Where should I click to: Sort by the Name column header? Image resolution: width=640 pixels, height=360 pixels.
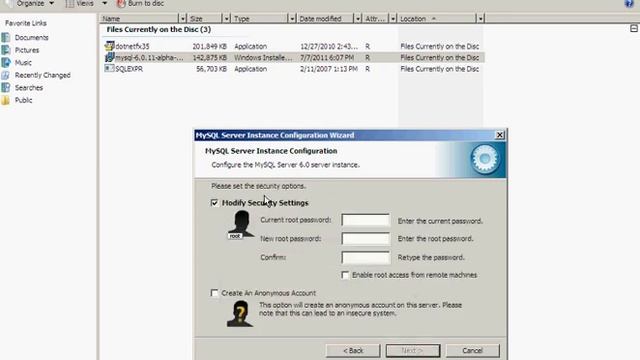coord(139,19)
